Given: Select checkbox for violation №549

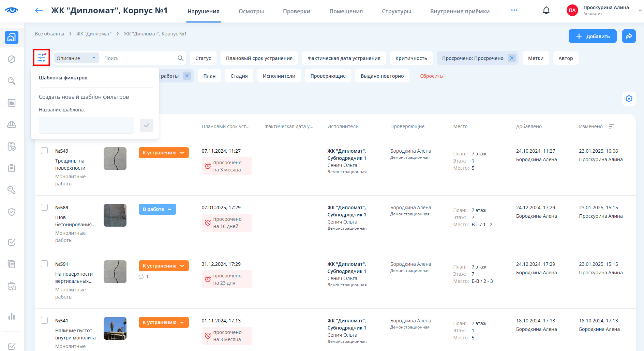Looking at the screenshot, I should tap(44, 151).
